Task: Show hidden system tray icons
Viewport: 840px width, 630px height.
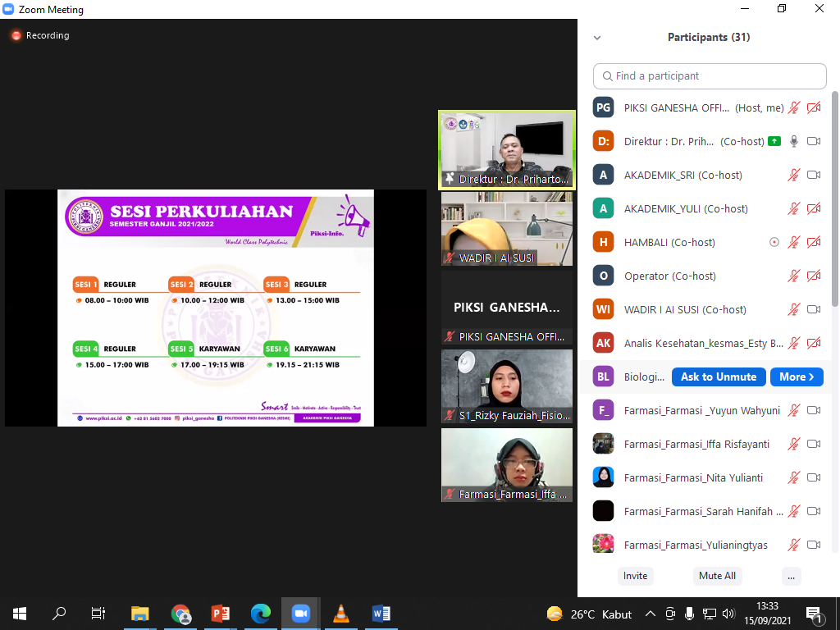Action: tap(651, 614)
